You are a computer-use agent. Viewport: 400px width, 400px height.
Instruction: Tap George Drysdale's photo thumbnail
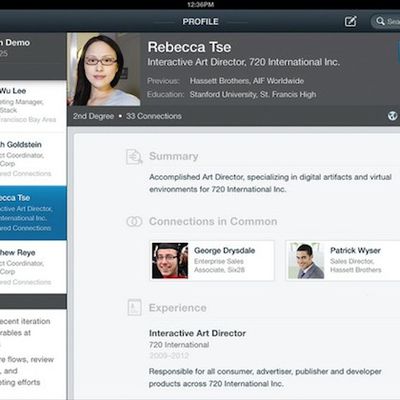(x=170, y=261)
